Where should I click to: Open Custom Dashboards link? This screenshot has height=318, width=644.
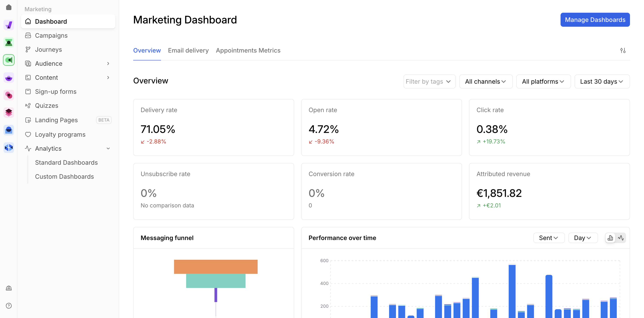[x=64, y=177]
